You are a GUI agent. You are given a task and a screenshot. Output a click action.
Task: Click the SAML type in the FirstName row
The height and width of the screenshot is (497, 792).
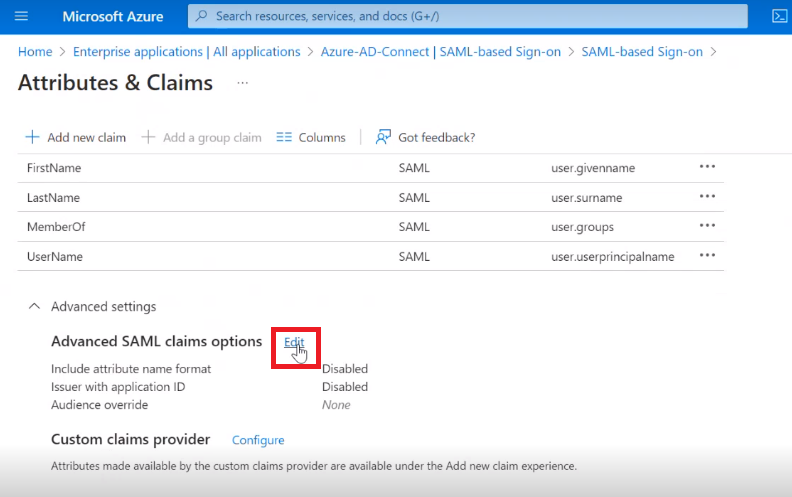[414, 168]
